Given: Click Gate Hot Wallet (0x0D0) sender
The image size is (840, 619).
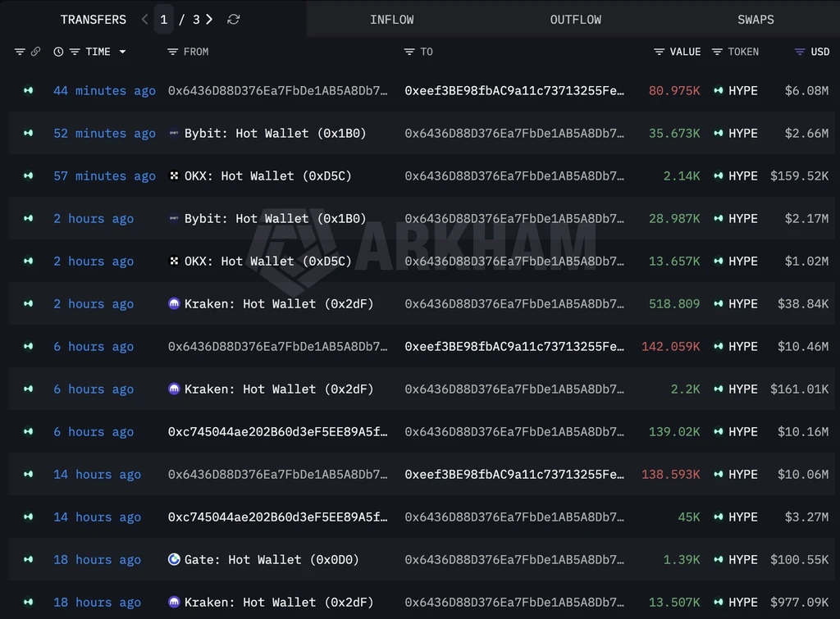Looking at the screenshot, I should pyautogui.click(x=272, y=560).
